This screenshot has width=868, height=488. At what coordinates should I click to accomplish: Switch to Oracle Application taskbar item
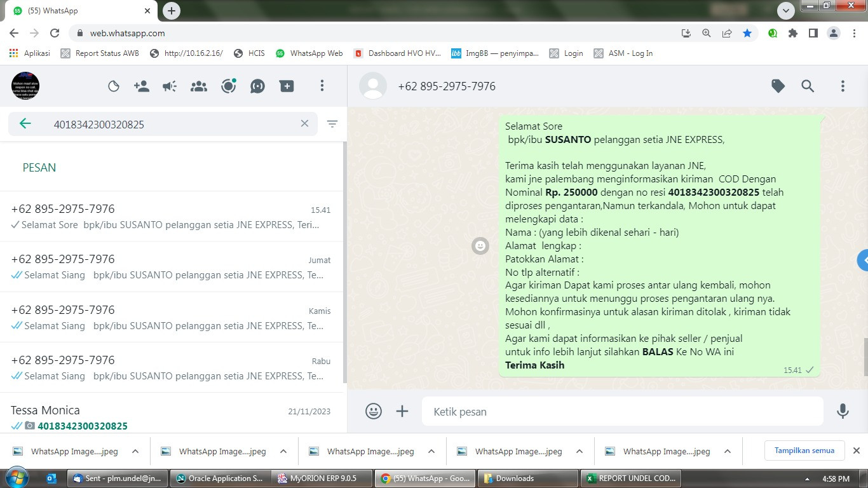tap(220, 478)
